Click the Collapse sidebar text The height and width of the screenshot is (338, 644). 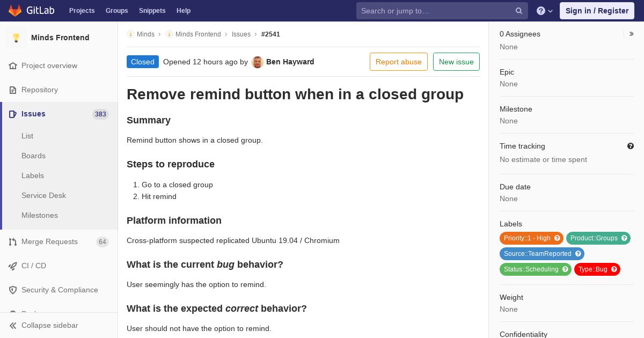tap(50, 326)
